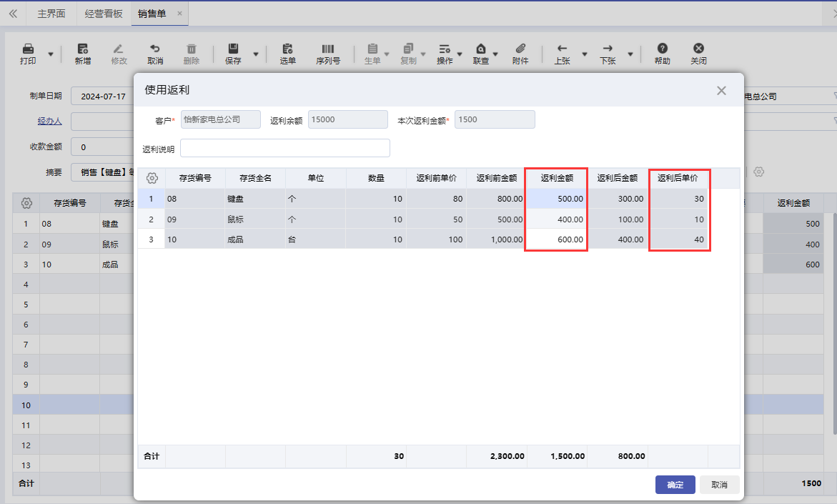Image resolution: width=837 pixels, height=504 pixels.
Task: Click the Print icon in toolbar
Action: click(28, 49)
